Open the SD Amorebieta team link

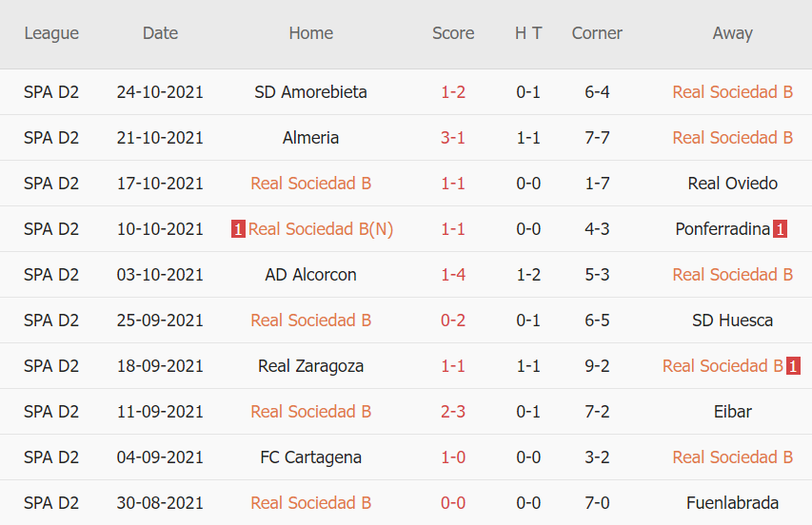(x=310, y=92)
